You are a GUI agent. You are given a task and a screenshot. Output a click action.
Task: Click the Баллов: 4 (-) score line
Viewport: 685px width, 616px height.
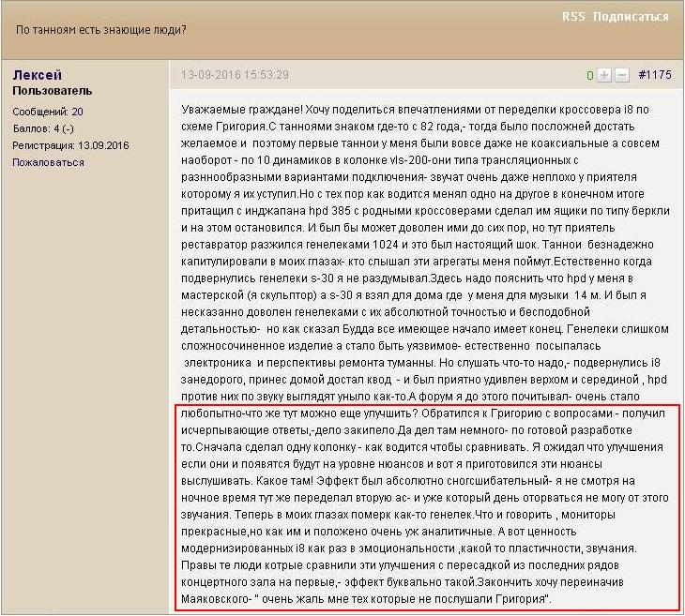point(43,128)
